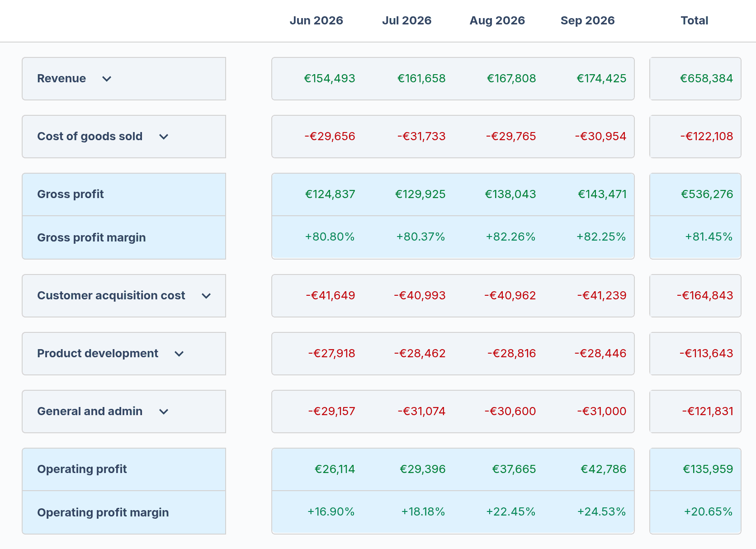Click gross profit value €129,925
The width and height of the screenshot is (756, 549).
tap(421, 194)
